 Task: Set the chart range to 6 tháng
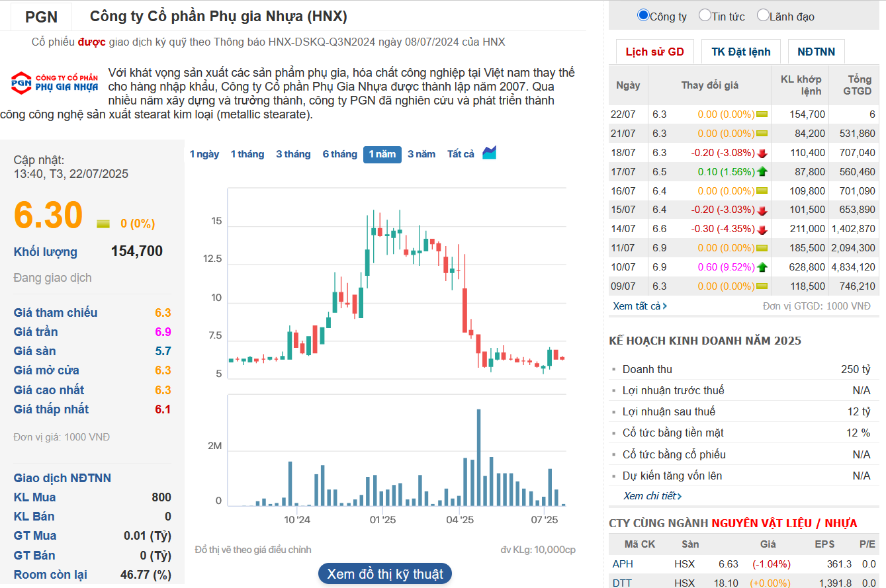[340, 154]
